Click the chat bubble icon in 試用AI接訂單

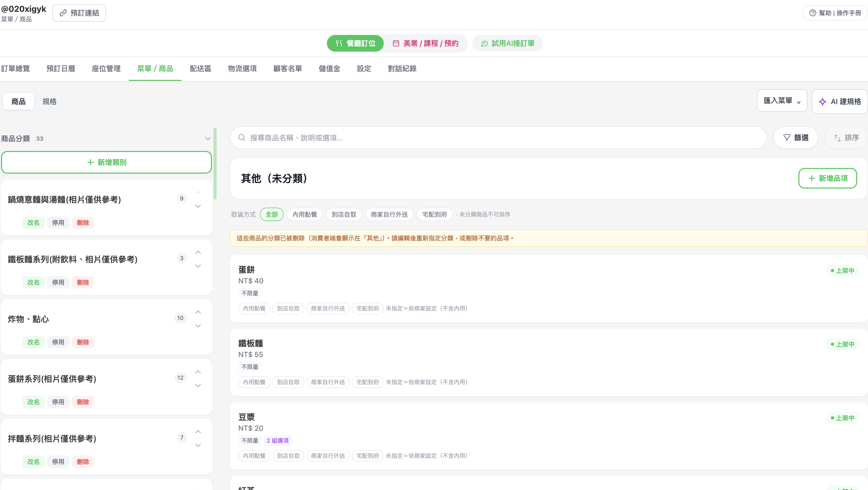[x=484, y=44]
